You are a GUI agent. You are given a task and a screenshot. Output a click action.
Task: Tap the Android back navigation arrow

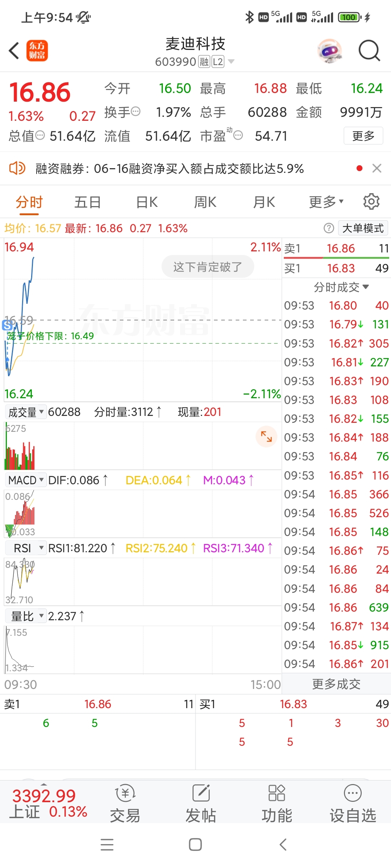(x=283, y=845)
